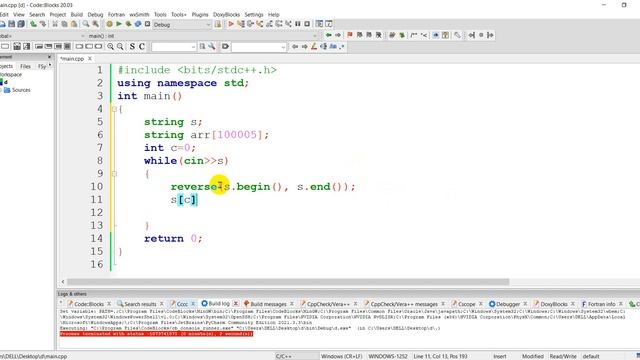Open the Help menu
The height and width of the screenshot is (360, 640).
point(273,14)
